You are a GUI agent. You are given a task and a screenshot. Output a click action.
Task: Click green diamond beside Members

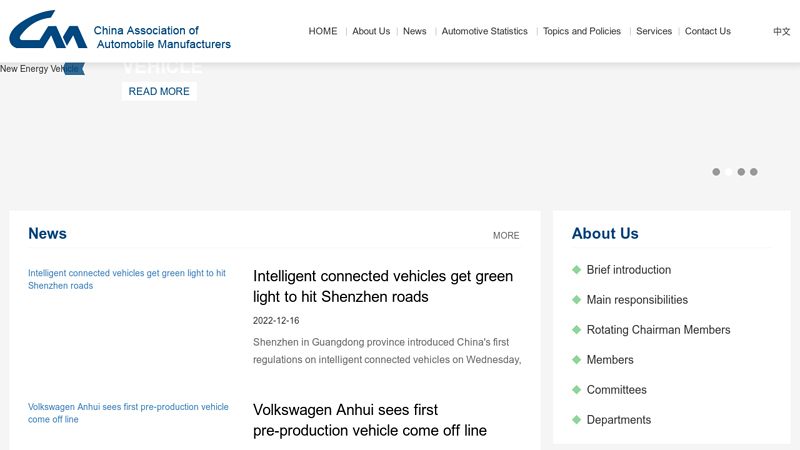577,360
